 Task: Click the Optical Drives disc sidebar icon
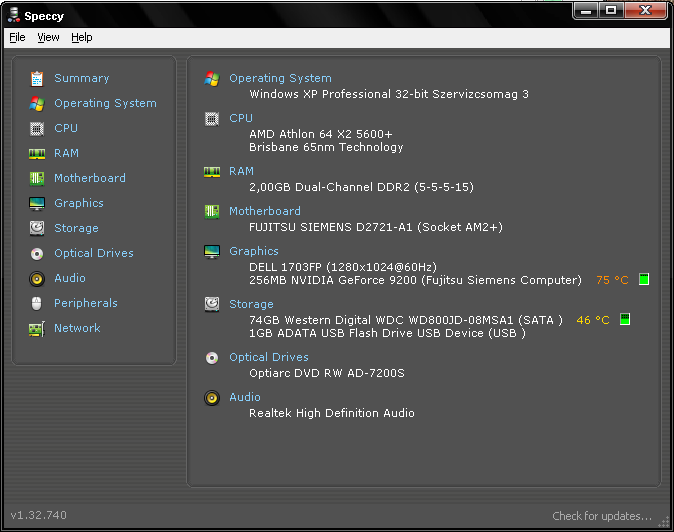37,253
